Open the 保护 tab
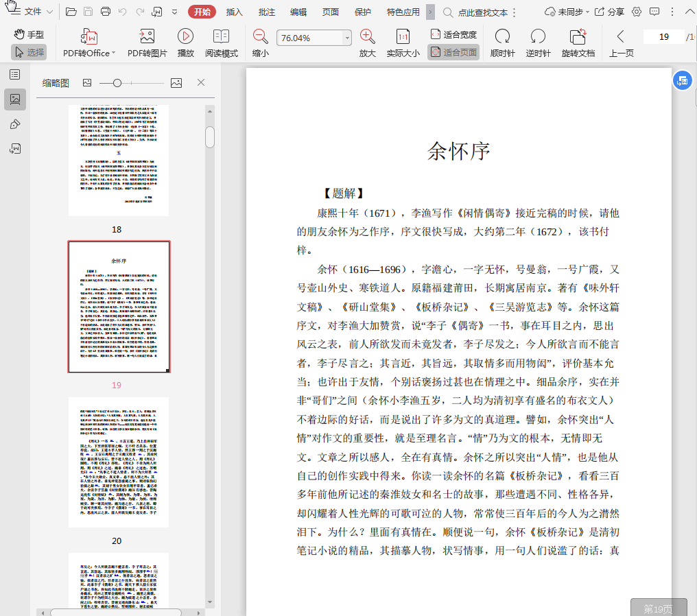This screenshot has width=697, height=616. (363, 12)
